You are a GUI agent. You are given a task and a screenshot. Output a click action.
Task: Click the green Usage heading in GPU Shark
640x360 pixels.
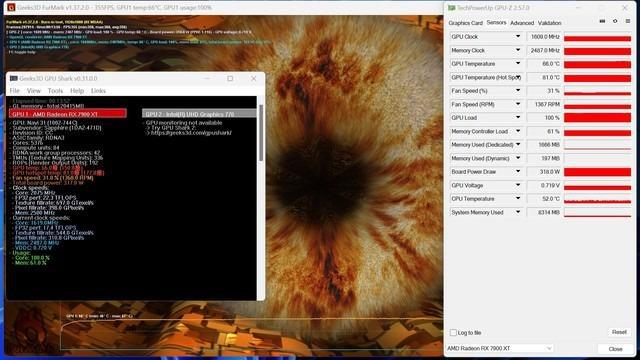tap(21, 253)
